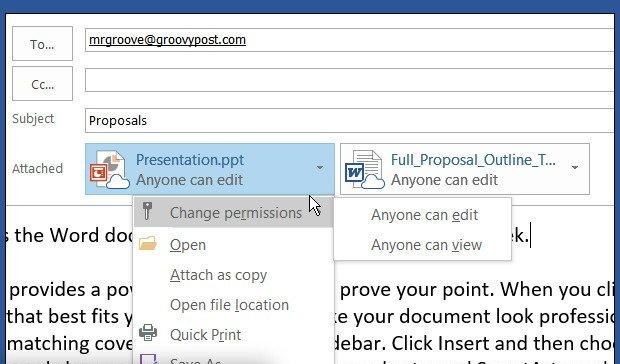
Task: Click the key icon beside Change permissions
Action: (147, 211)
